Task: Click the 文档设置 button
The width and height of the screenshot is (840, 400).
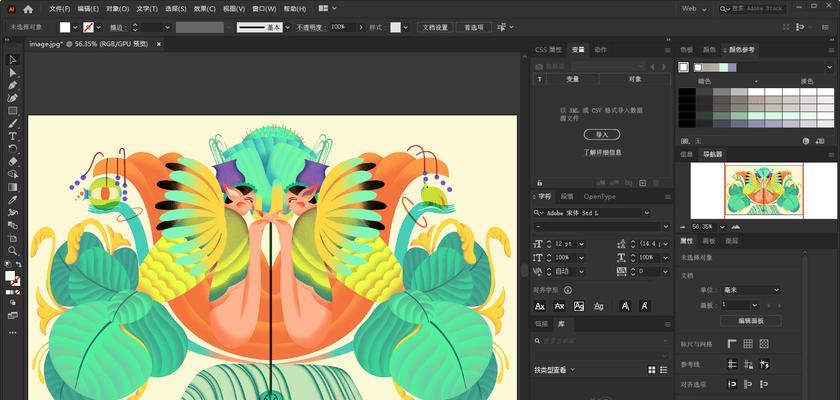Action: (435, 27)
